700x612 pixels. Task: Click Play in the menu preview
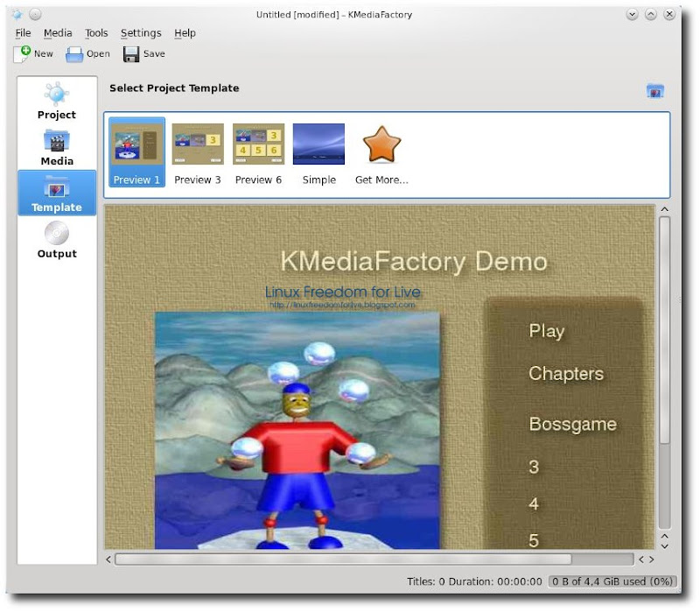(x=547, y=332)
